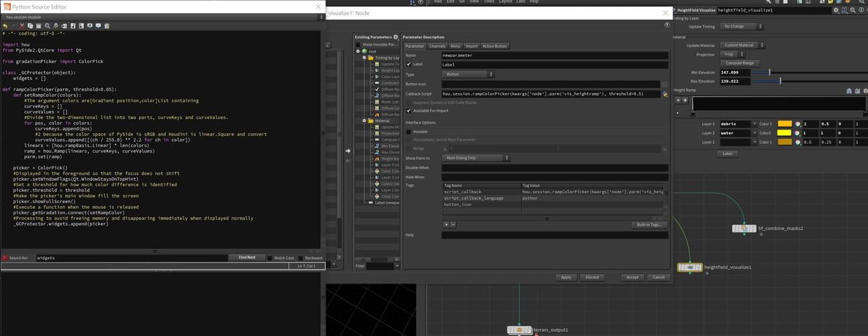
Task: Click the Compute Range button
Action: [x=740, y=63]
